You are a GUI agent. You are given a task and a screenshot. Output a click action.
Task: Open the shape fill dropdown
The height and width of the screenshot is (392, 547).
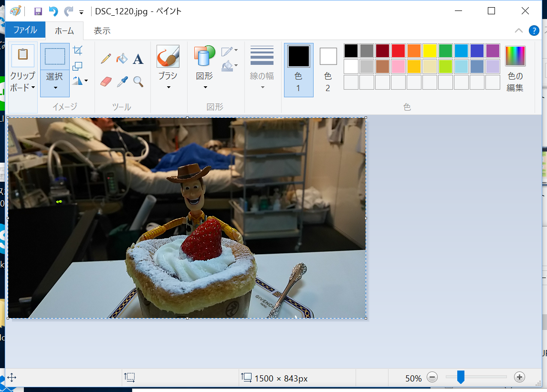click(229, 66)
